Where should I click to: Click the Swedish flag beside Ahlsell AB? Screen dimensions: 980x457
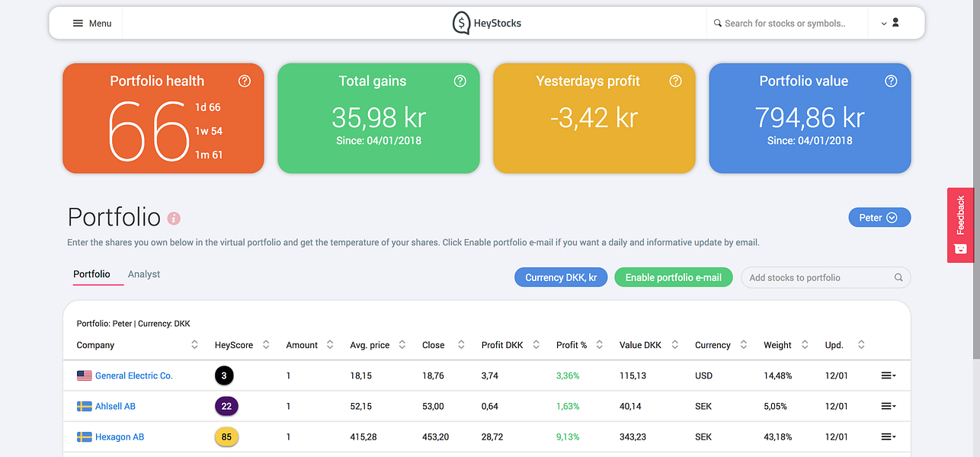pos(85,407)
